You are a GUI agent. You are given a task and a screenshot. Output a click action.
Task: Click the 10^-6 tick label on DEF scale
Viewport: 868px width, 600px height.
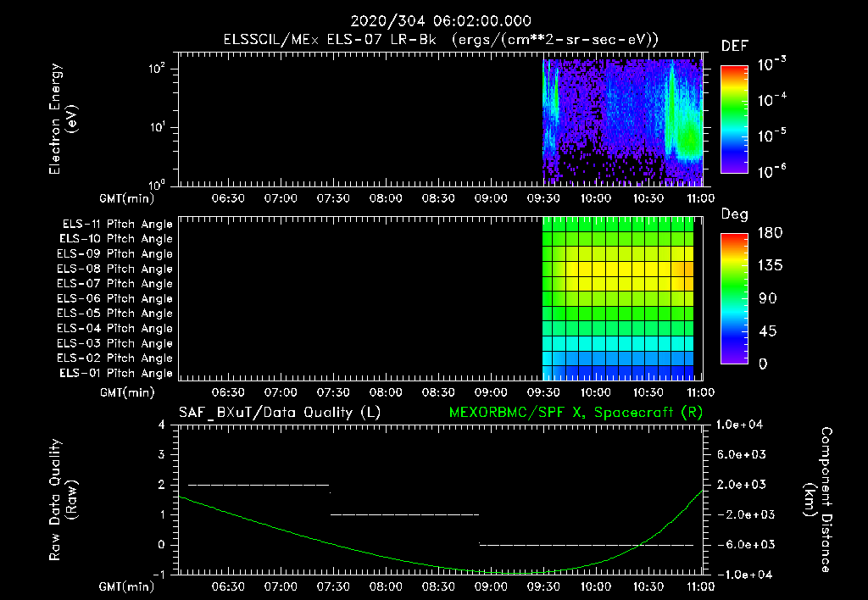(771, 171)
